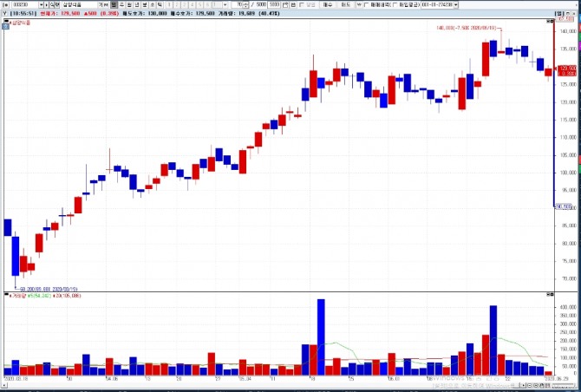Click interval preset number 1 button
The height and width of the screenshot is (392, 581).
pyautogui.click(x=169, y=5)
